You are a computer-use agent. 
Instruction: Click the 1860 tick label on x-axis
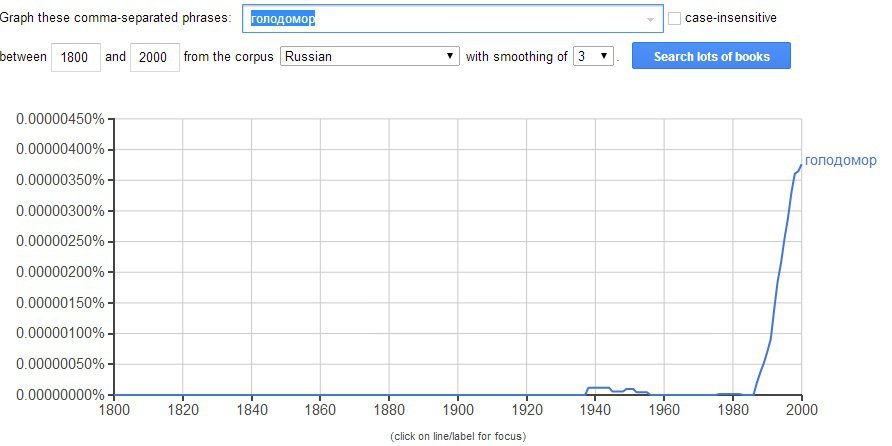(320, 409)
